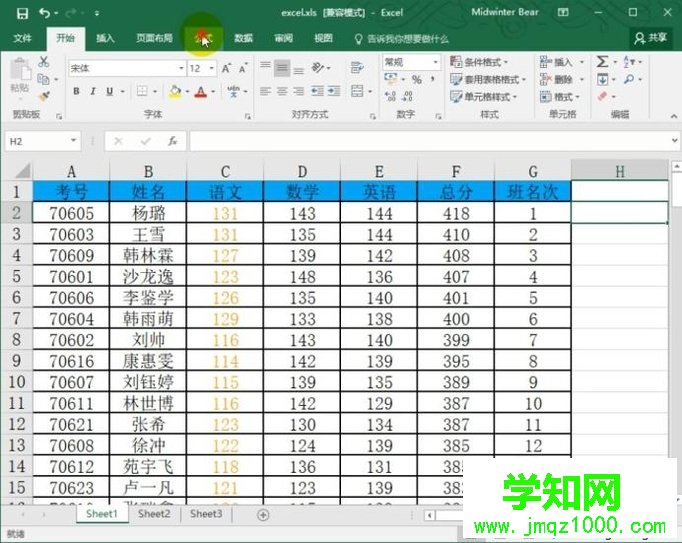Save the workbook with the floppy icon
This screenshot has width=682, height=543.
[22, 13]
